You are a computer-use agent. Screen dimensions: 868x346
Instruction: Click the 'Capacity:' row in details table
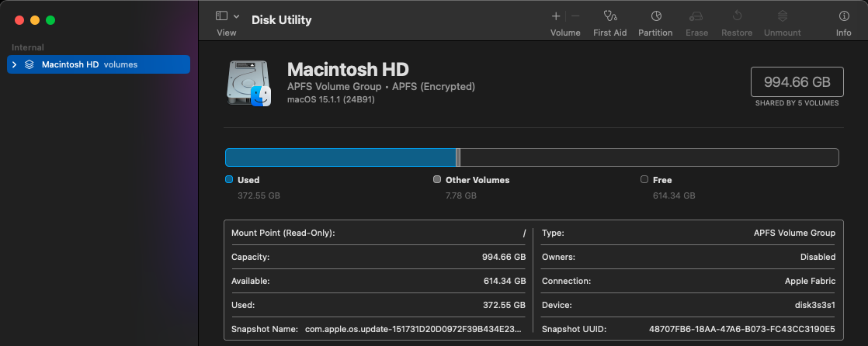pos(378,257)
